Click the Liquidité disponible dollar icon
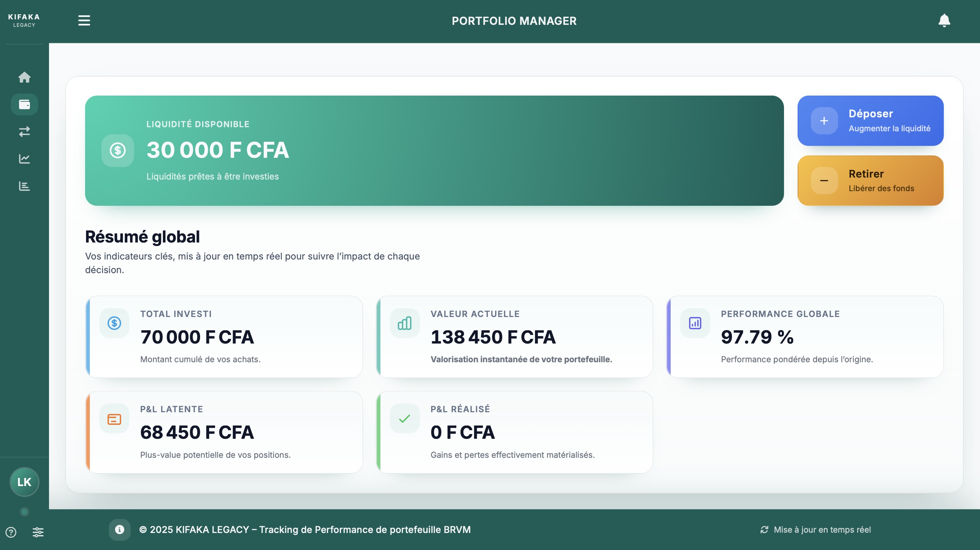This screenshot has width=980, height=550. (117, 151)
